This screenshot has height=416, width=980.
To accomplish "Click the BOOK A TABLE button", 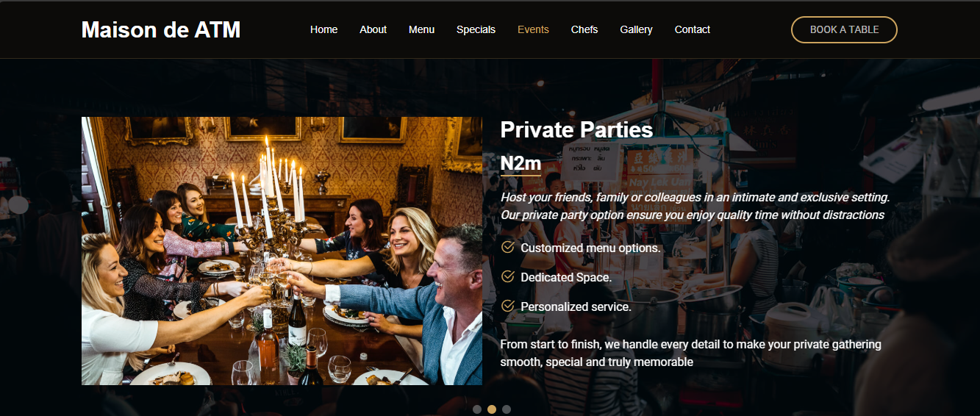I will coord(844,29).
